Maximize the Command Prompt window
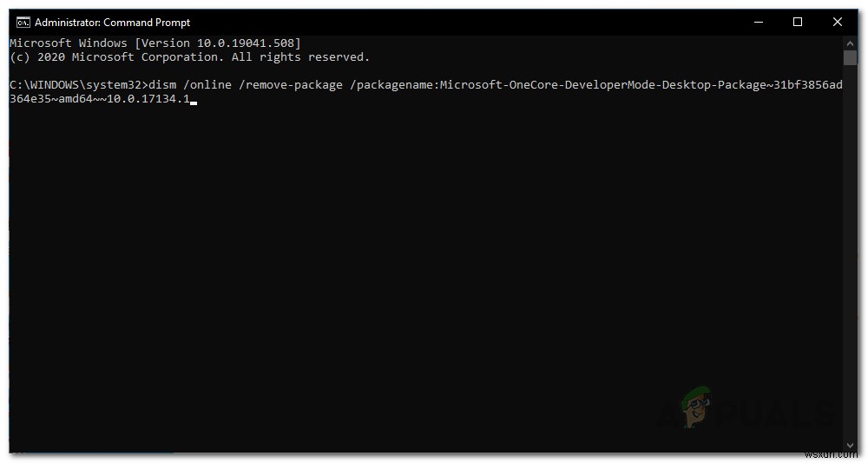868x463 pixels. coord(798,22)
